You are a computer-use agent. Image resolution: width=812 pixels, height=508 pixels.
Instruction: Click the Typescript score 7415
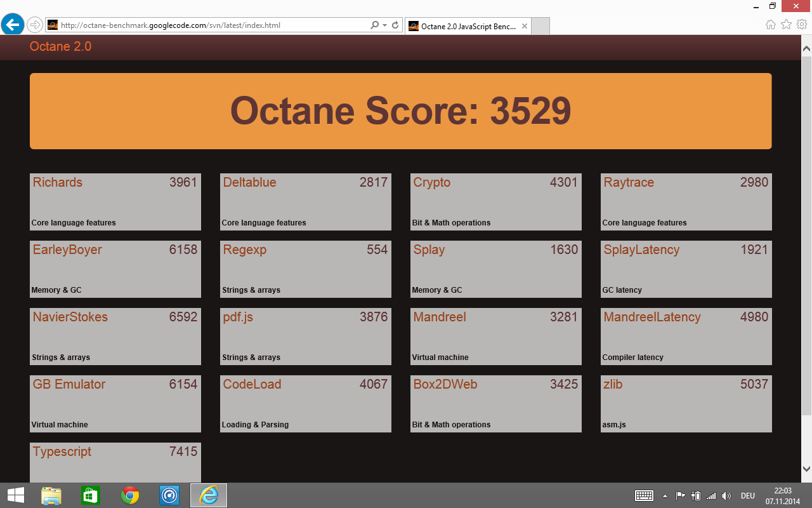coord(183,451)
